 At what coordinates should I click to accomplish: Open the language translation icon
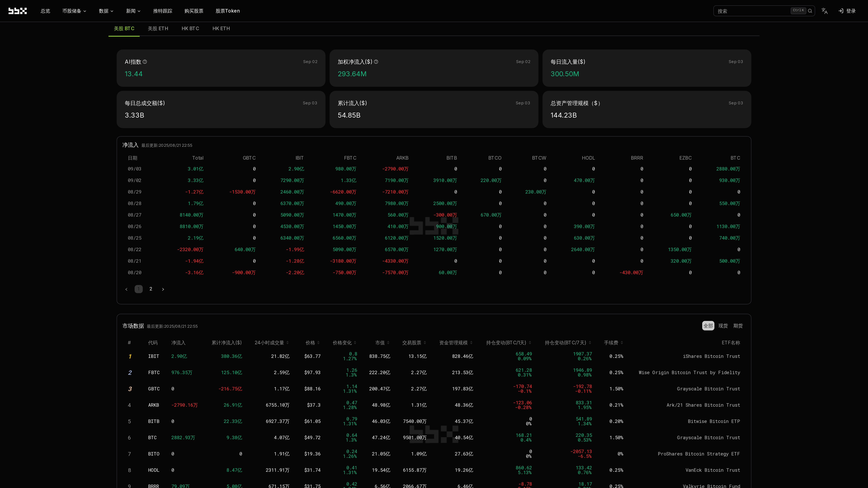(x=825, y=11)
